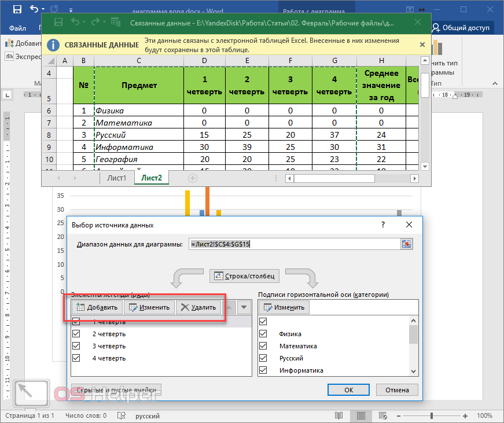Toggle the '4 четверть' series checkbox

(76, 358)
